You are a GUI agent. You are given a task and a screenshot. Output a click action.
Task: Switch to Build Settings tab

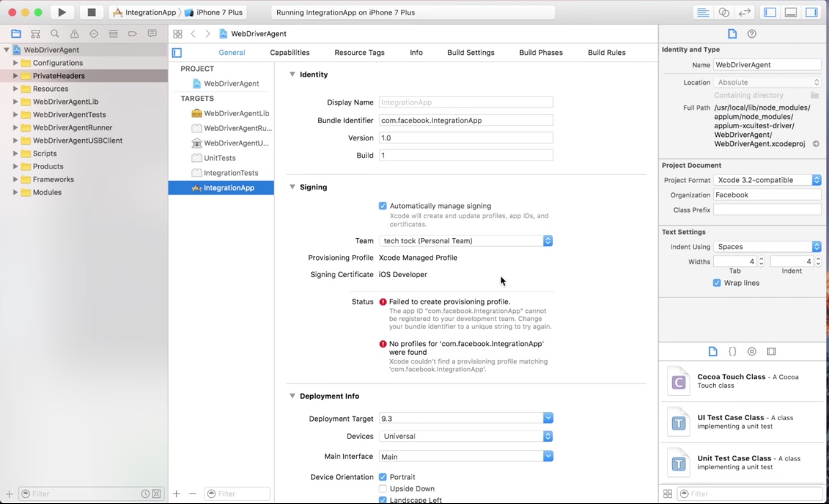[x=470, y=52]
